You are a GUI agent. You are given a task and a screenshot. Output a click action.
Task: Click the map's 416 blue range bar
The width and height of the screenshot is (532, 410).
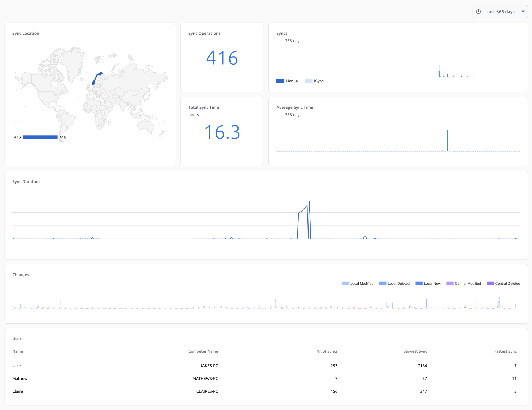coord(40,137)
